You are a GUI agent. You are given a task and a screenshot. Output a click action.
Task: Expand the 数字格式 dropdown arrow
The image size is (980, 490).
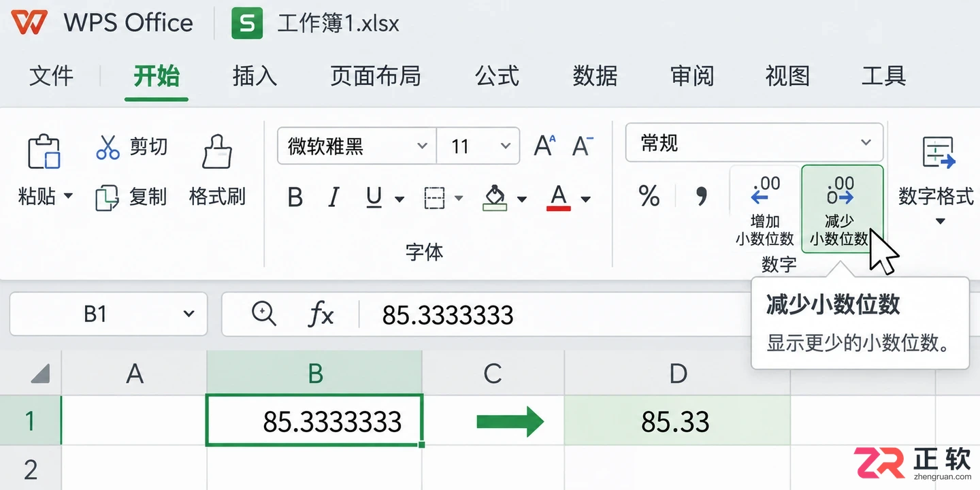[x=940, y=222]
